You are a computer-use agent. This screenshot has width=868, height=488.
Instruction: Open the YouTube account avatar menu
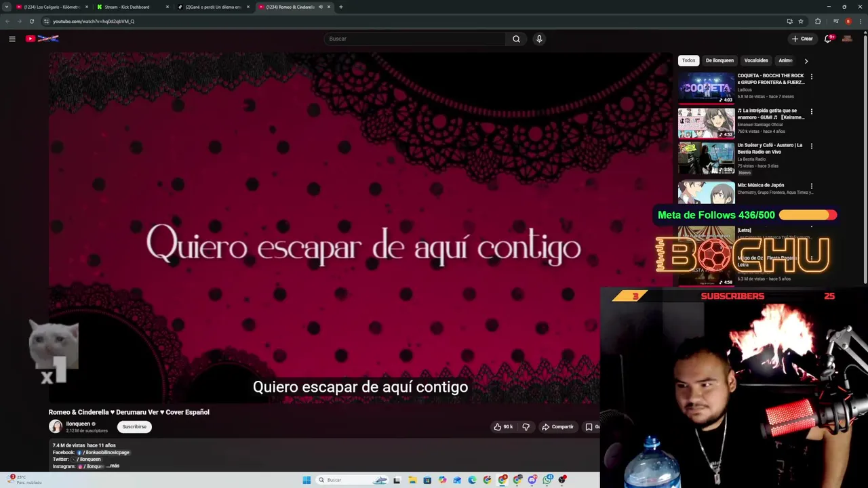tap(847, 39)
